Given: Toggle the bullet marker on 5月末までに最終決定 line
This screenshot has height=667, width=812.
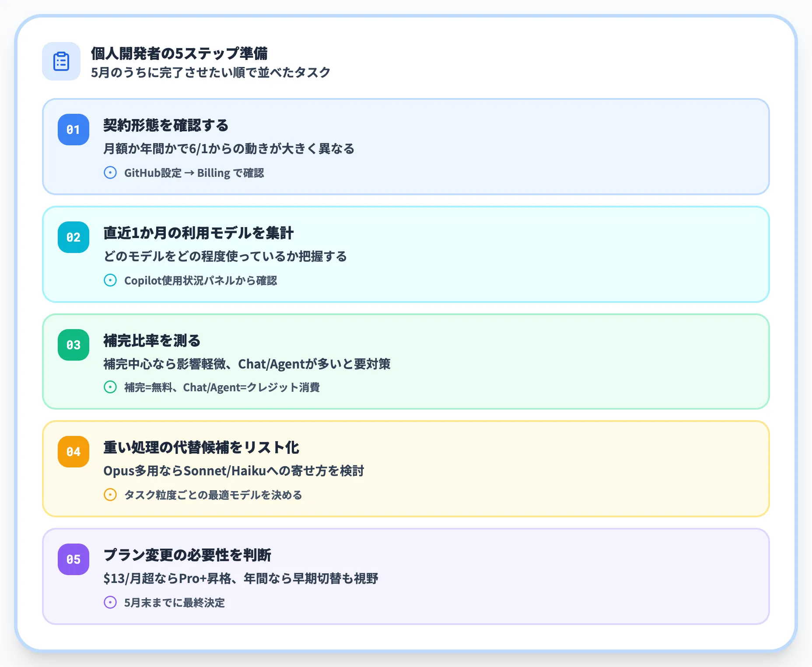Looking at the screenshot, I should pyautogui.click(x=110, y=603).
